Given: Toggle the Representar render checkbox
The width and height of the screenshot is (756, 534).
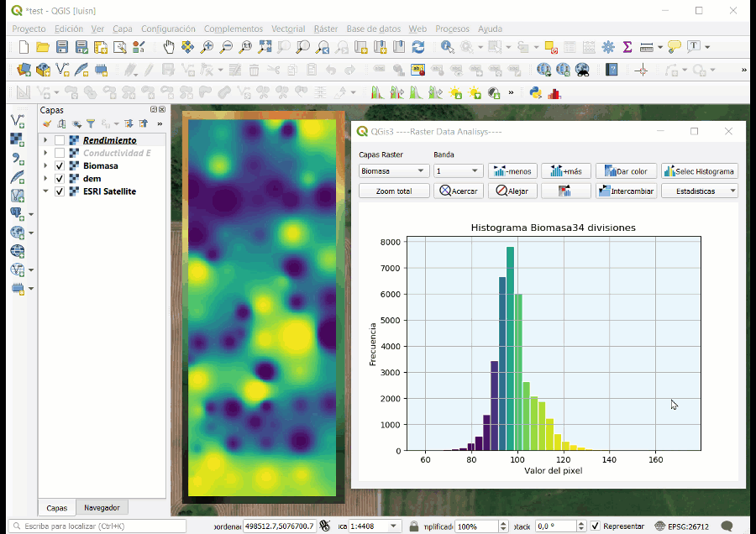Looking at the screenshot, I should [x=596, y=526].
